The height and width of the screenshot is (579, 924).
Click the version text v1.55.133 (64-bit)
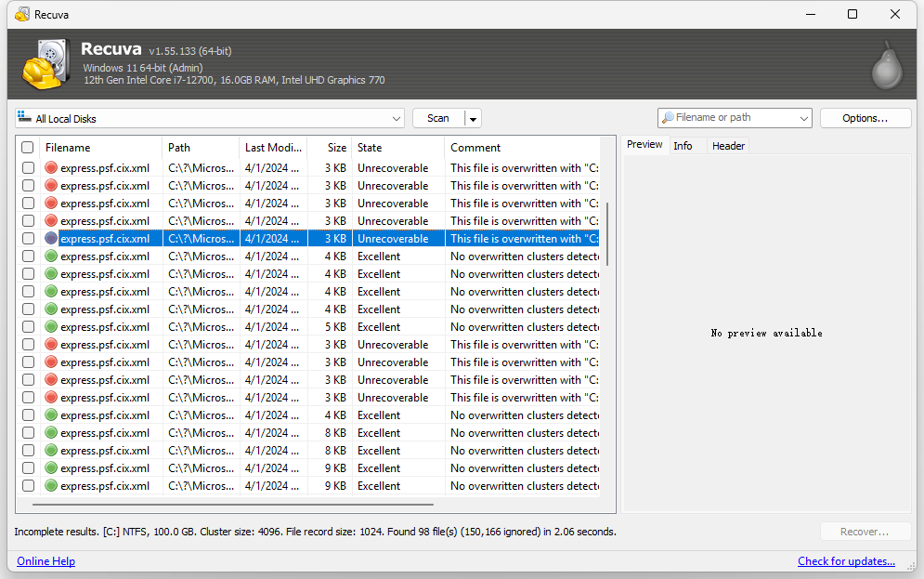190,51
